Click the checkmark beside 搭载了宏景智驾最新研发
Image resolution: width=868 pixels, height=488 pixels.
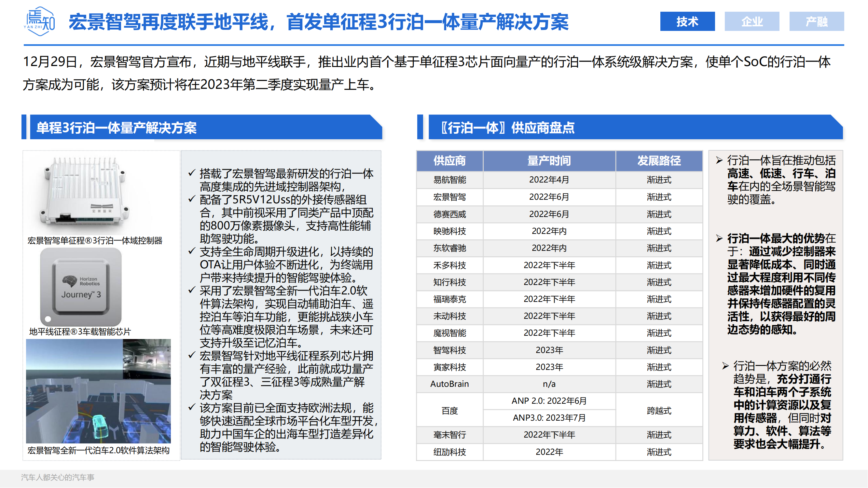pyautogui.click(x=192, y=173)
